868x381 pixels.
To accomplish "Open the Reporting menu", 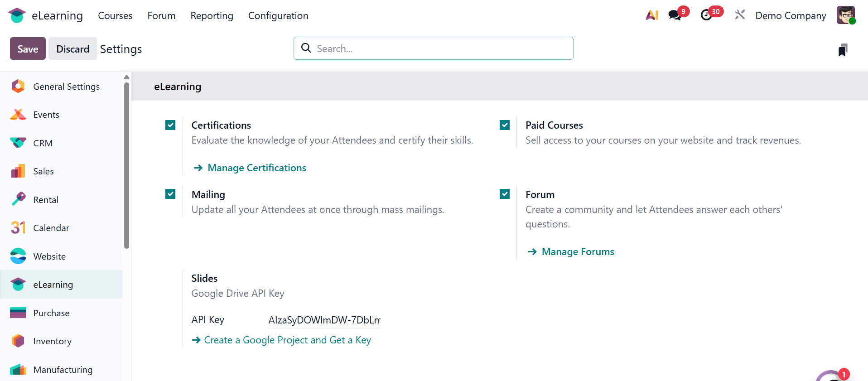I will (x=212, y=15).
